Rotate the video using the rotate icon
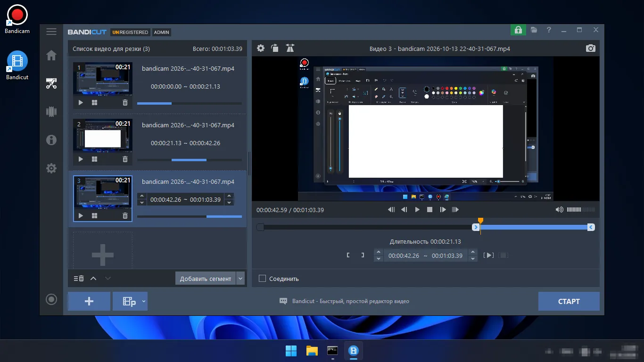 (x=275, y=48)
